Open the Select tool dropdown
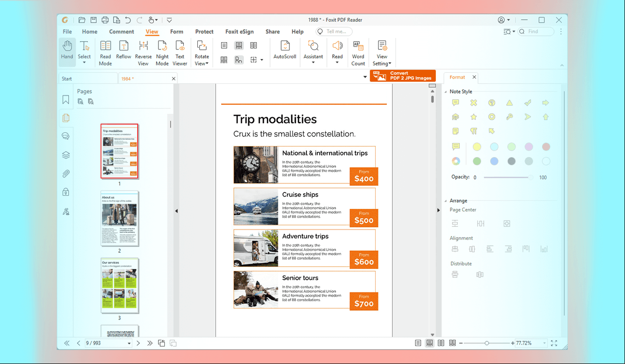The height and width of the screenshot is (364, 625). point(84,63)
